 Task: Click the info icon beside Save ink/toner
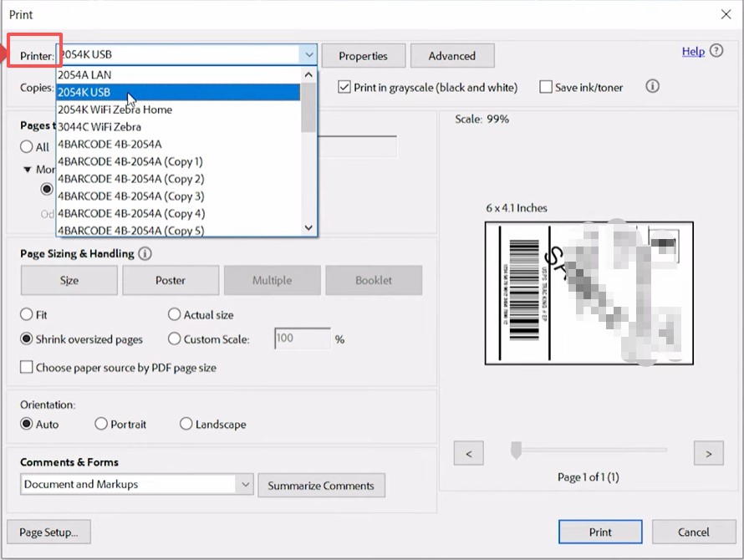pyautogui.click(x=653, y=86)
